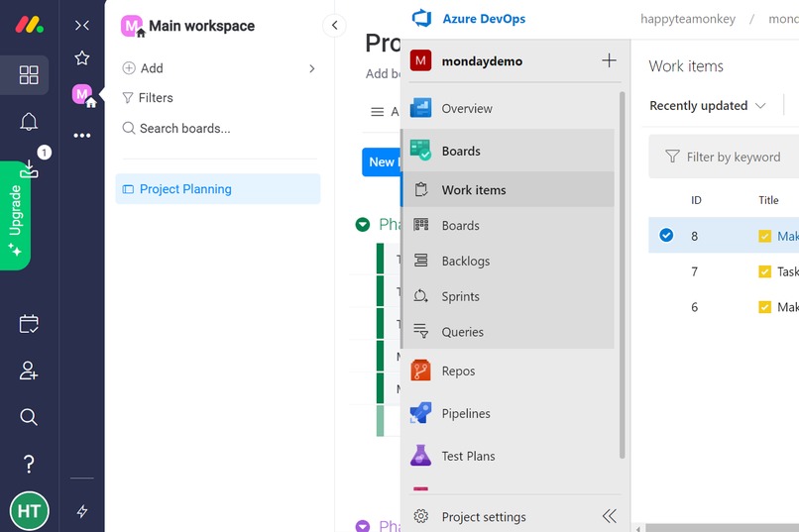Open the notifications bell

tap(29, 122)
